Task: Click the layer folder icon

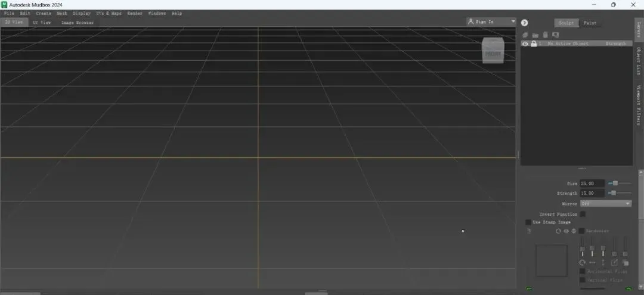Action: [535, 35]
